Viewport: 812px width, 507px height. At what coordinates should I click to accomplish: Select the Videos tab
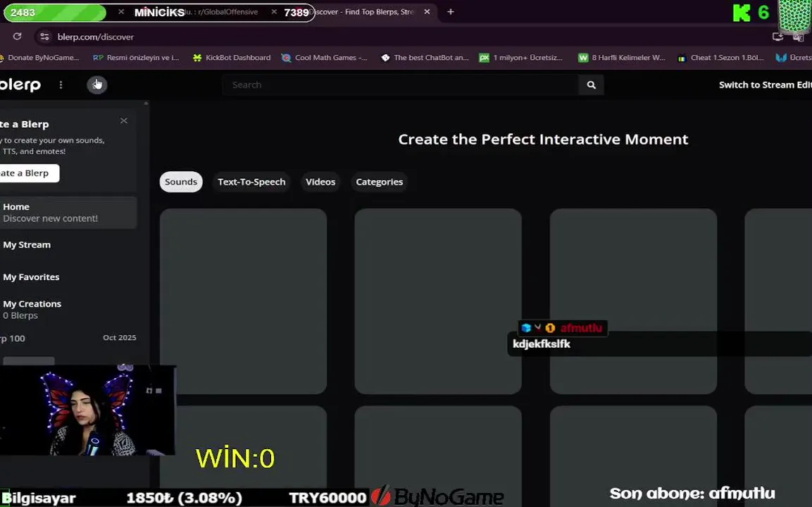tap(320, 182)
